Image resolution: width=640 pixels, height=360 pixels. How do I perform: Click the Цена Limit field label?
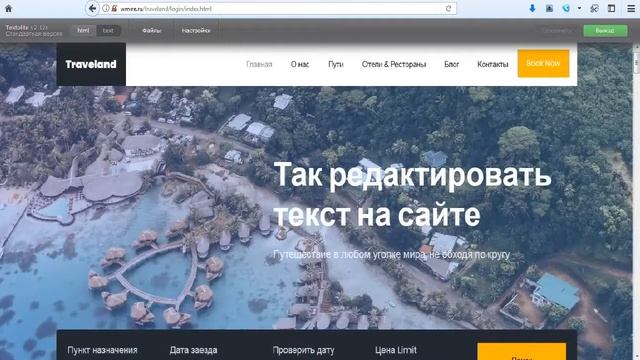click(396, 350)
